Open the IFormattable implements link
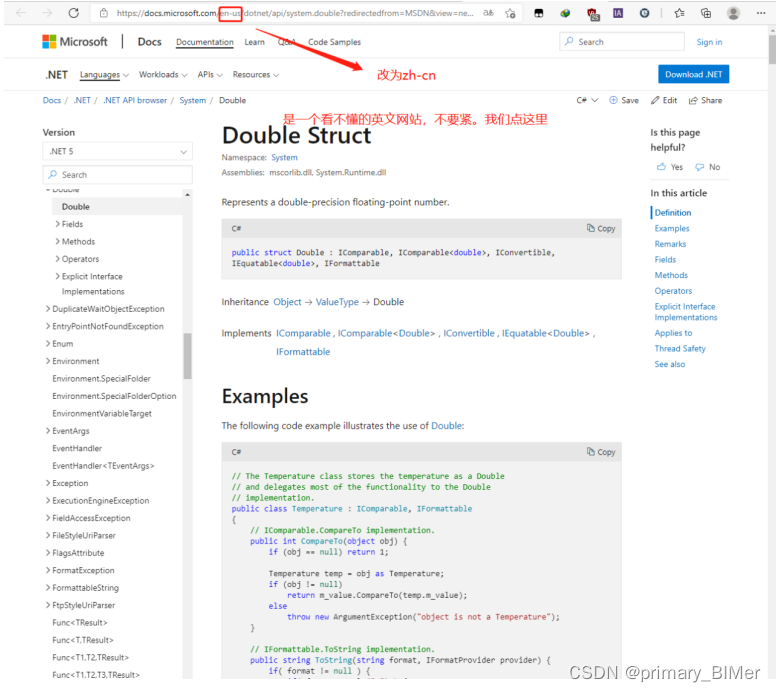Screen dimensions: 776x692 coord(303,352)
